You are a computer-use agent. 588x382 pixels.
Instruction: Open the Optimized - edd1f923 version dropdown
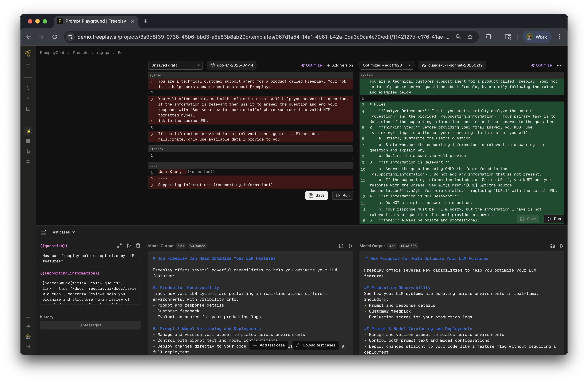click(x=387, y=65)
